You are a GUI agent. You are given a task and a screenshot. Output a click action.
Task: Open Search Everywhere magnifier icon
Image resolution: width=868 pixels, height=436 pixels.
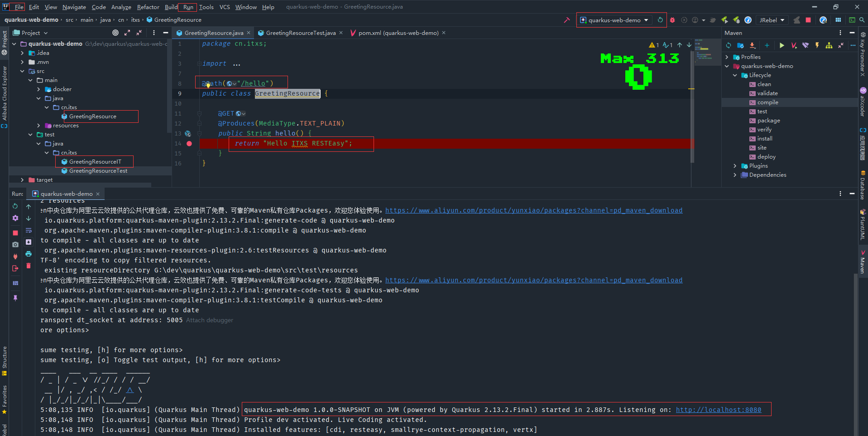point(862,20)
